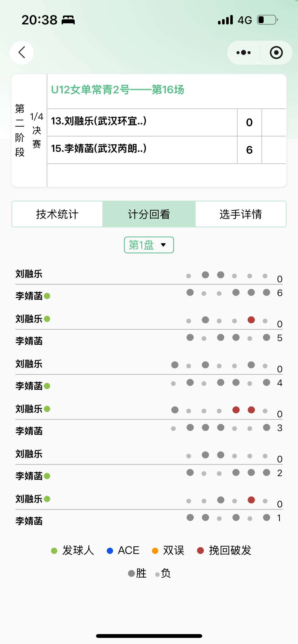
Task: Switch to the 选手详情 tab
Action: [241, 214]
